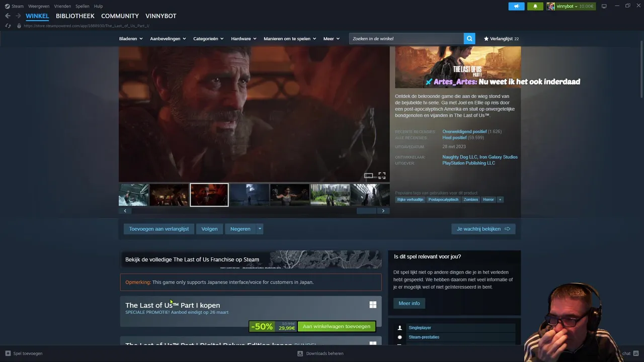This screenshot has height=362, width=644.
Task: Click the Meer info button
Action: click(x=409, y=303)
